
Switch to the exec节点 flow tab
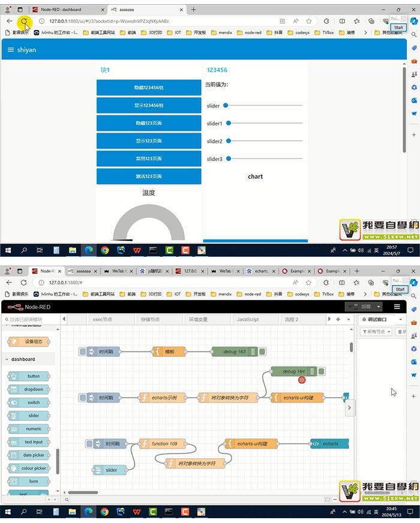tap(112, 320)
